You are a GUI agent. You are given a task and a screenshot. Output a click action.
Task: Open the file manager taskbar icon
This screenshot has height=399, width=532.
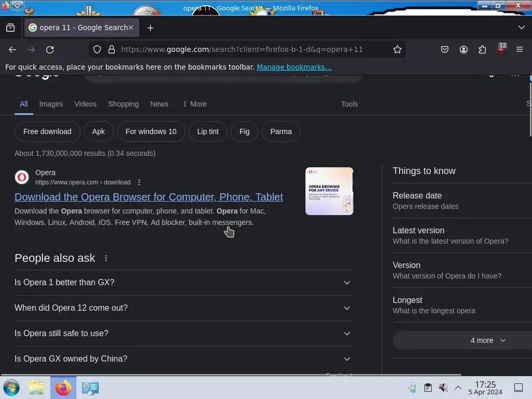click(x=36, y=388)
